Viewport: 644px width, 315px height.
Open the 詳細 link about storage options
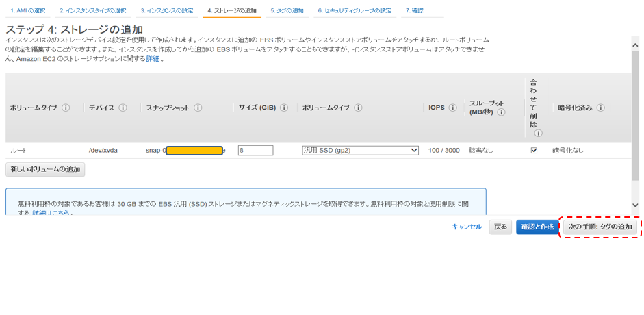tap(153, 59)
